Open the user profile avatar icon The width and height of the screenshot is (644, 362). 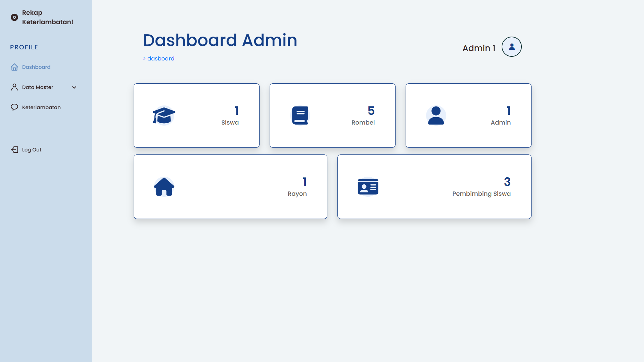[x=511, y=47]
